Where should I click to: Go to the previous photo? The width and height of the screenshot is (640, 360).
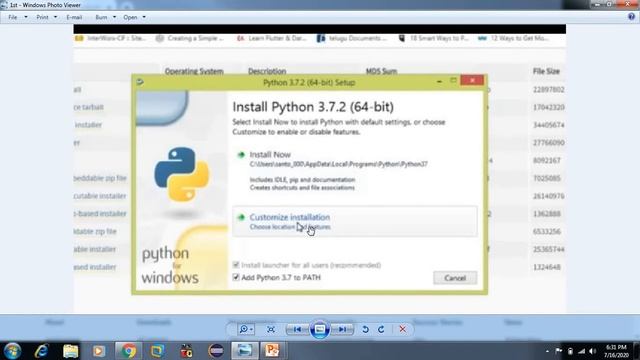pyautogui.click(x=298, y=329)
